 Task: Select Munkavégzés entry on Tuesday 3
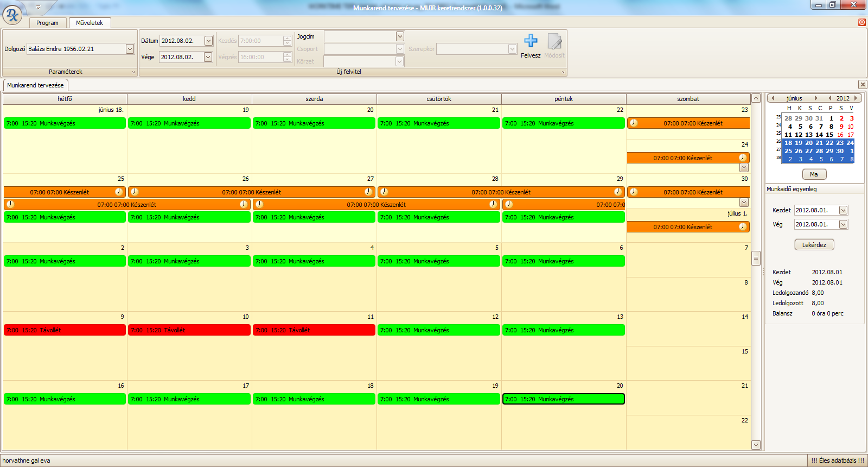pos(189,261)
